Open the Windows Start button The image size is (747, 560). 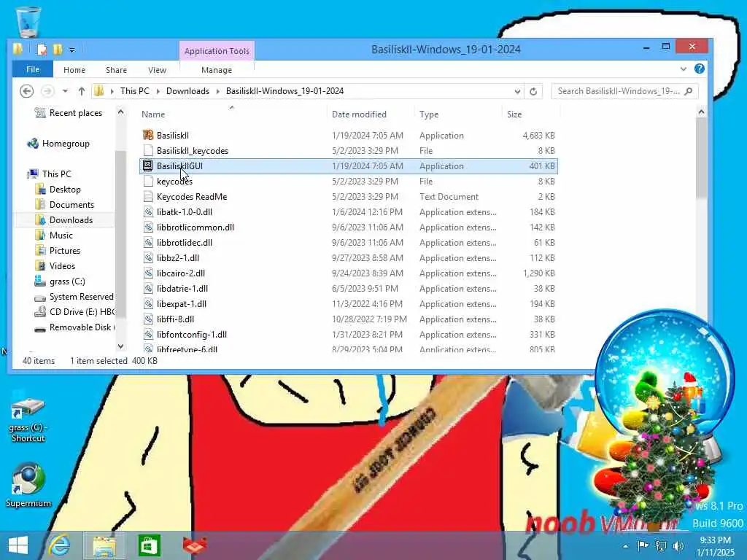(18, 545)
